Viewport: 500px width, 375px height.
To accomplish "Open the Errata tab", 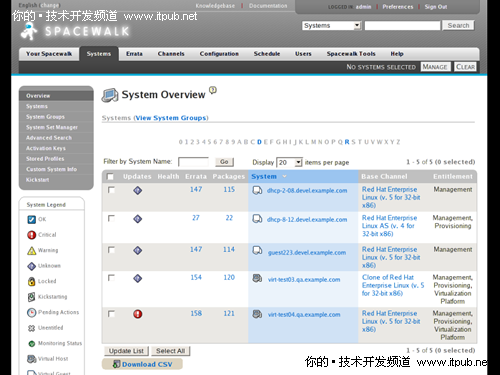I will pyautogui.click(x=134, y=54).
